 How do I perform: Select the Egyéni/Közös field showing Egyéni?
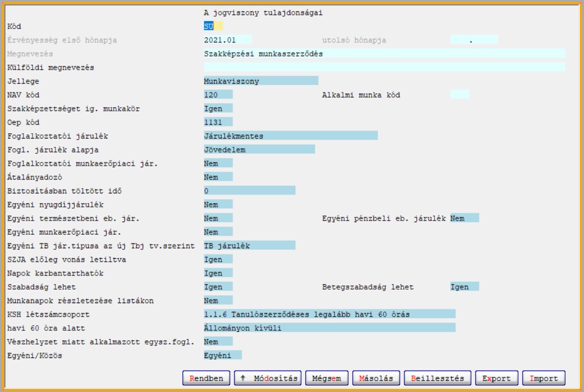[222, 355]
